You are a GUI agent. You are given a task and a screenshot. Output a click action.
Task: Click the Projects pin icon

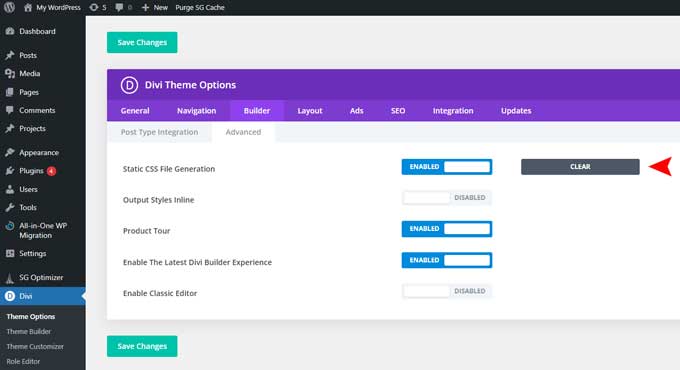point(10,128)
